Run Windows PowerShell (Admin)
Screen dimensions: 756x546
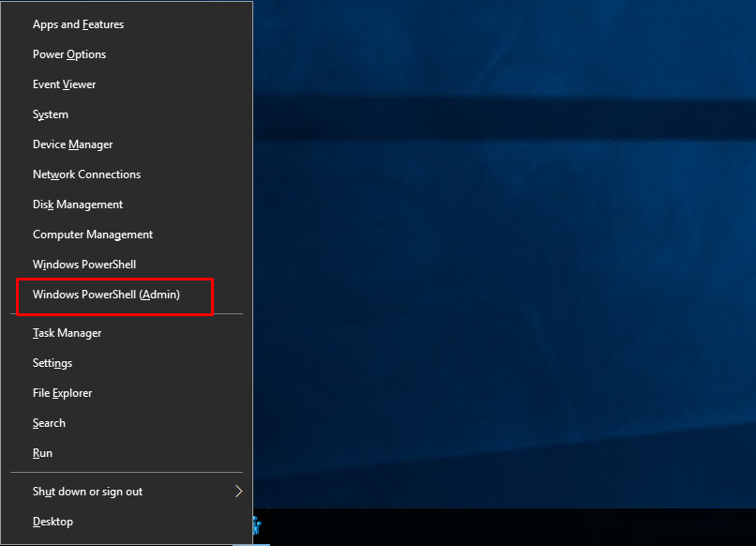(x=127, y=295)
